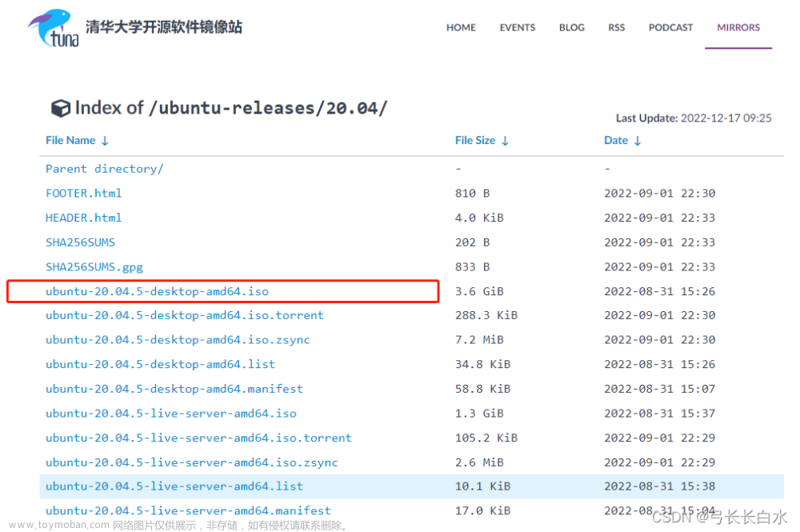The width and height of the screenshot is (800, 532).
Task: Download ubuntu-20.04.5-desktop-amd64.iso
Action: click(157, 290)
